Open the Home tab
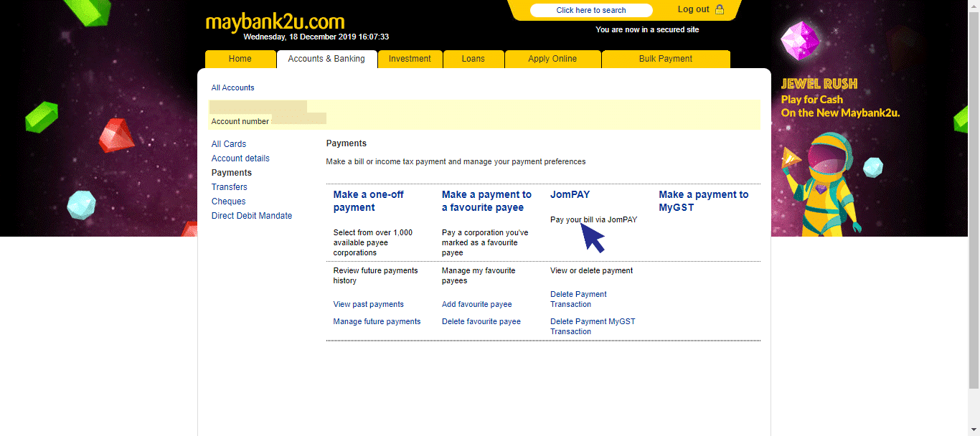Viewport: 980px width, 436px height. [240, 59]
